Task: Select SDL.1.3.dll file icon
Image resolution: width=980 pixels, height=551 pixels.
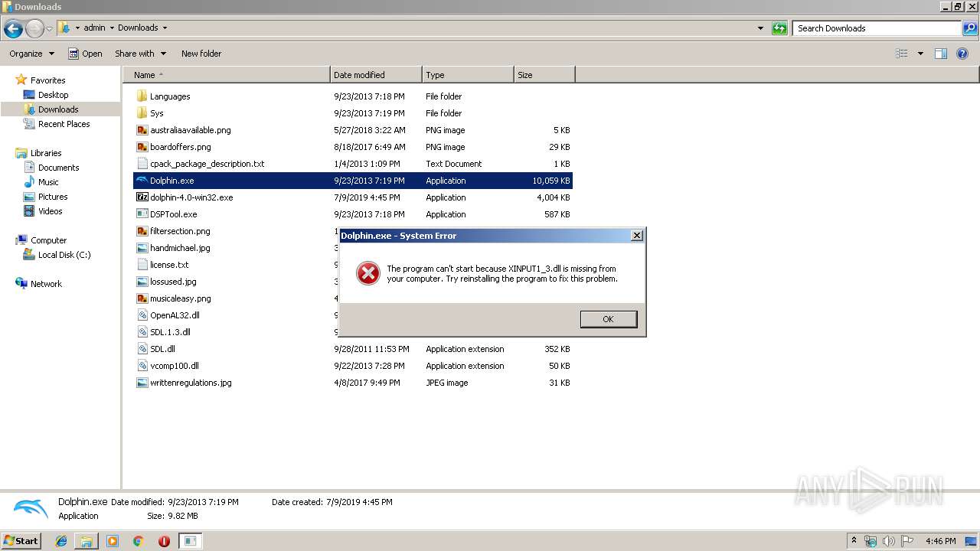Action: [142, 332]
